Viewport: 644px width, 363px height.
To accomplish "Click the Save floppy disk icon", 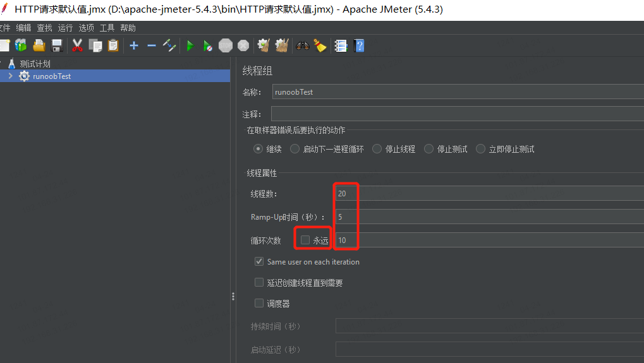I will pos(57,45).
